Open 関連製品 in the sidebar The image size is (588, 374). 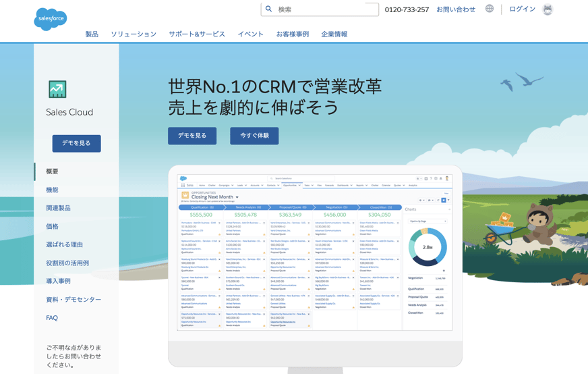(x=58, y=208)
